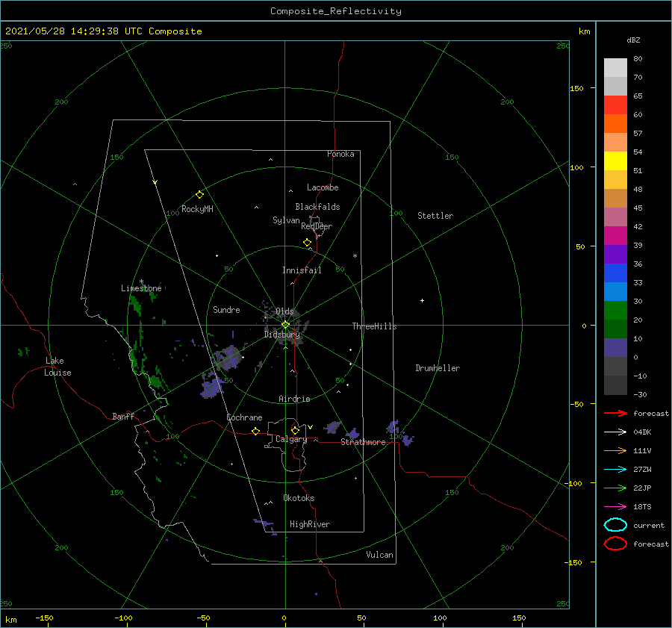
Task: Select the Okotoks label
Action: pos(299,498)
